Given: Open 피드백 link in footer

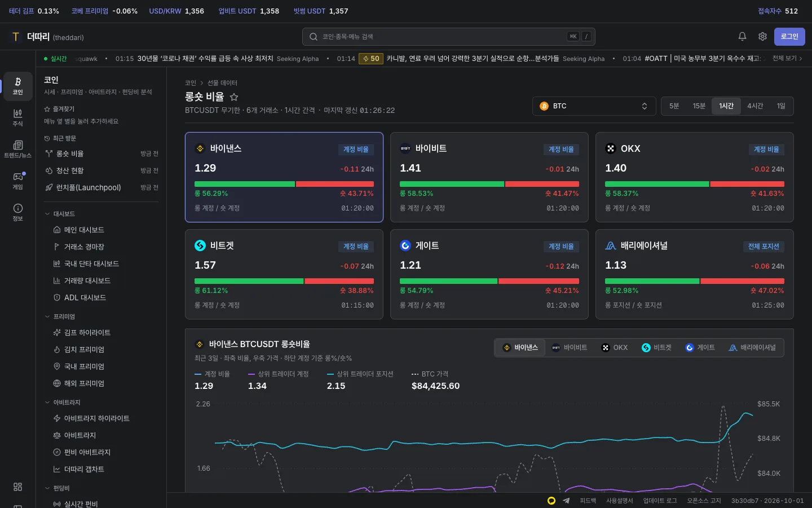Looking at the screenshot, I should pos(588,501).
